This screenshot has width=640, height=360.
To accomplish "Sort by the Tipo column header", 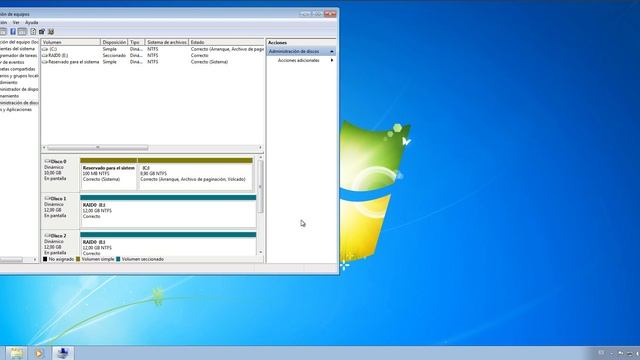I will (136, 42).
